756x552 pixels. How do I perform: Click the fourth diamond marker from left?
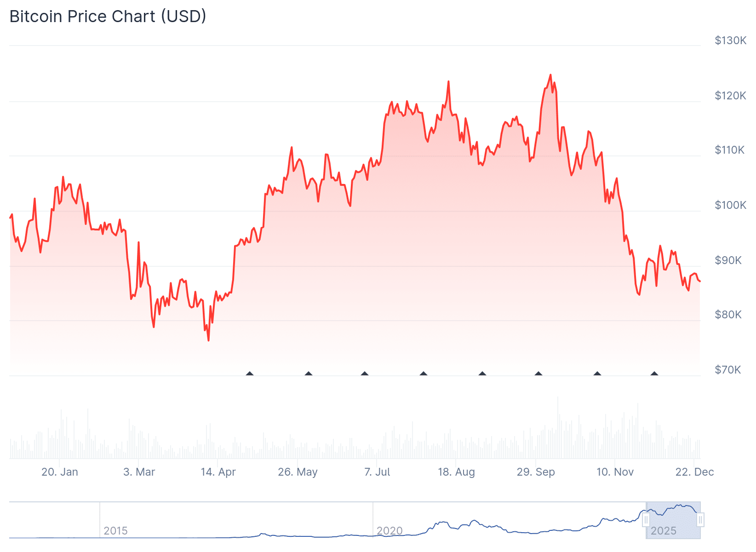tap(424, 374)
